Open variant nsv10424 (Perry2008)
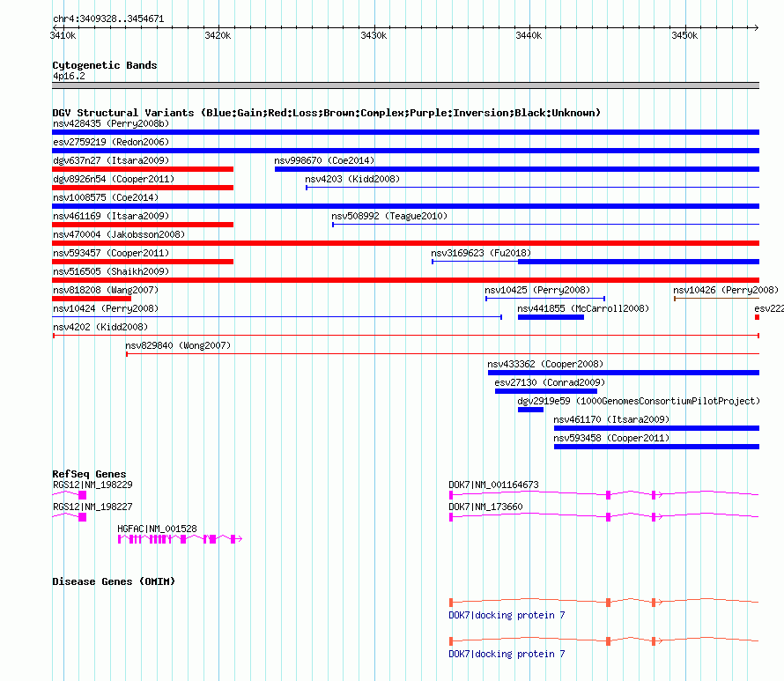784x681 pixels. tap(277, 317)
